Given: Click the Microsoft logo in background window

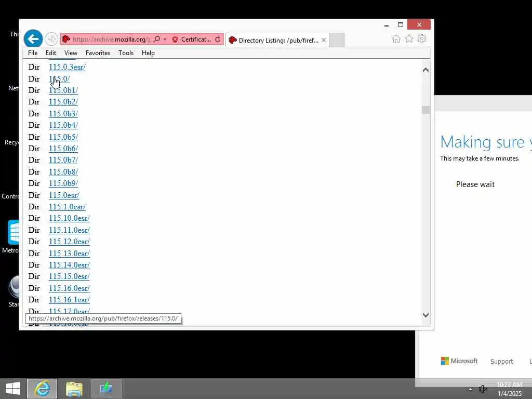Looking at the screenshot, I should 459,361.
